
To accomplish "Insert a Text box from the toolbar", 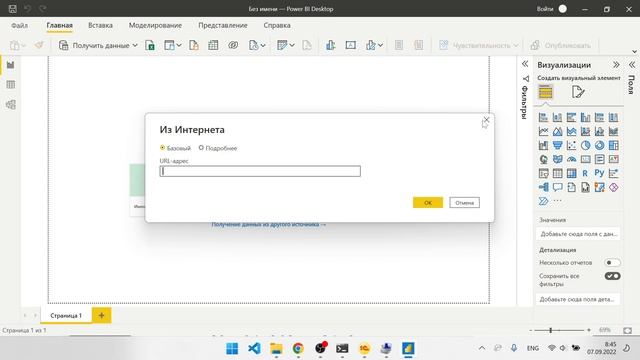I will point(351,45).
